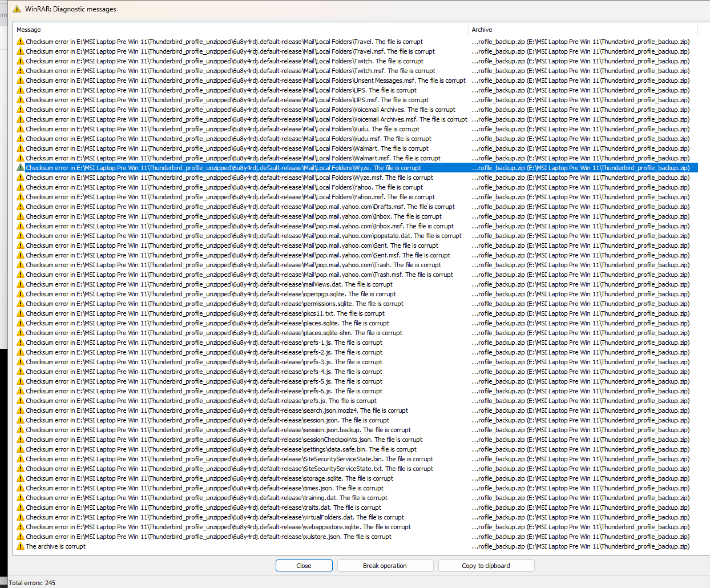Click warning icon on the Wyze.msf row

21,178
